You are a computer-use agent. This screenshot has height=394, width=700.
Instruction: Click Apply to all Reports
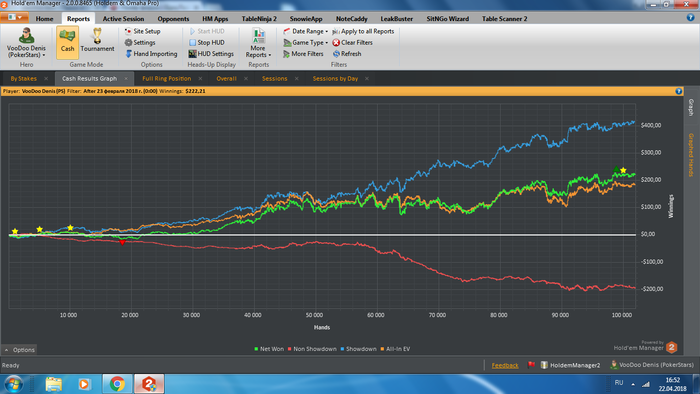pyautogui.click(x=363, y=31)
